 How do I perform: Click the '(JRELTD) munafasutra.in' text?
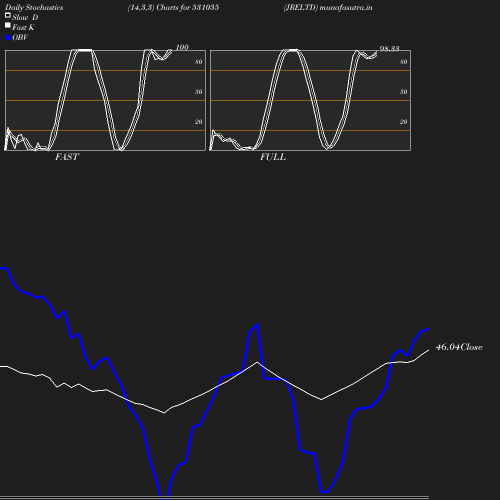pos(328,8)
